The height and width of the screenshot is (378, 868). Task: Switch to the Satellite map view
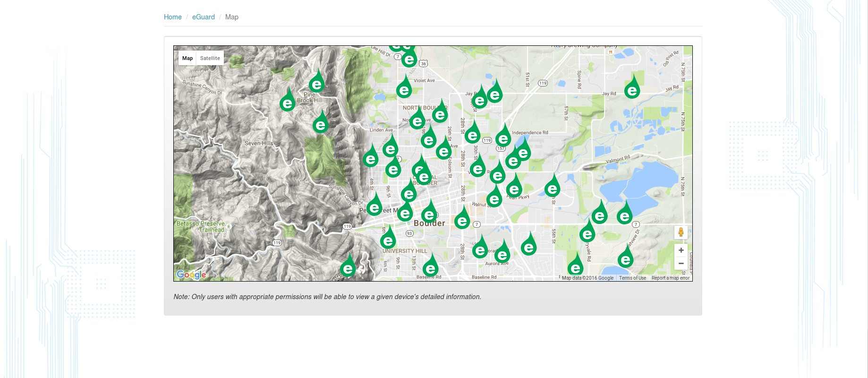tap(210, 58)
